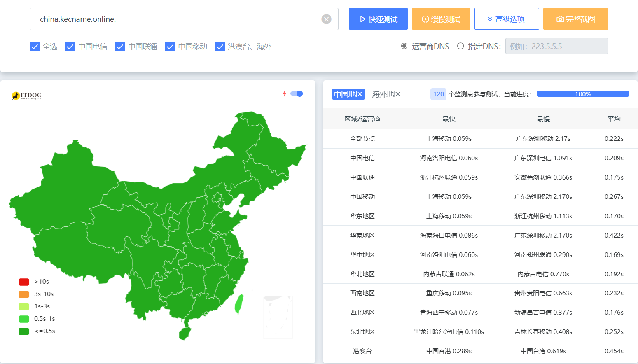This screenshot has width=638, height=364.
Task: Click the red lightning bolt icon
Action: [284, 93]
